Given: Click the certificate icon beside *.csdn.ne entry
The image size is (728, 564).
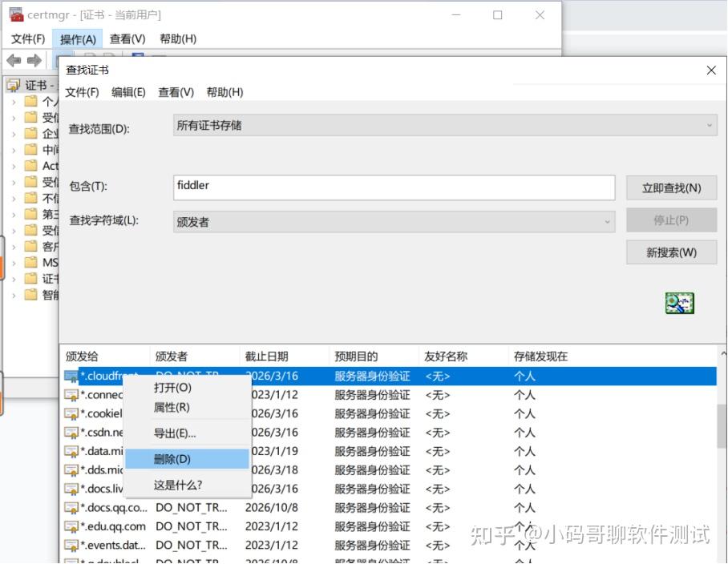Looking at the screenshot, I should [x=70, y=433].
